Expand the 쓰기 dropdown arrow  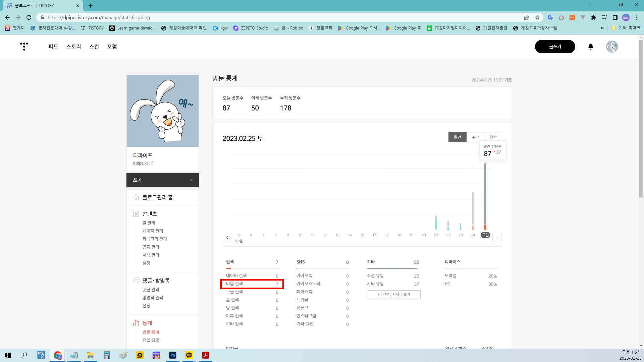point(192,180)
